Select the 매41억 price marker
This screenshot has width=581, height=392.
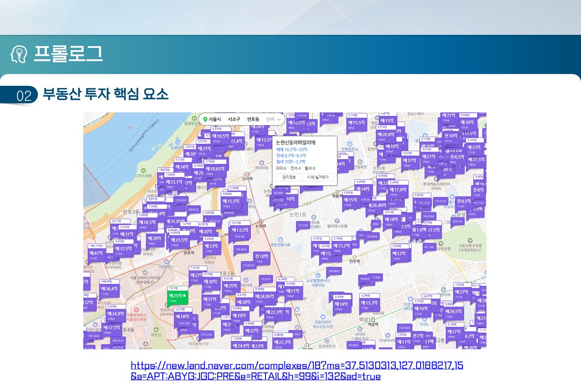[x=96, y=254]
